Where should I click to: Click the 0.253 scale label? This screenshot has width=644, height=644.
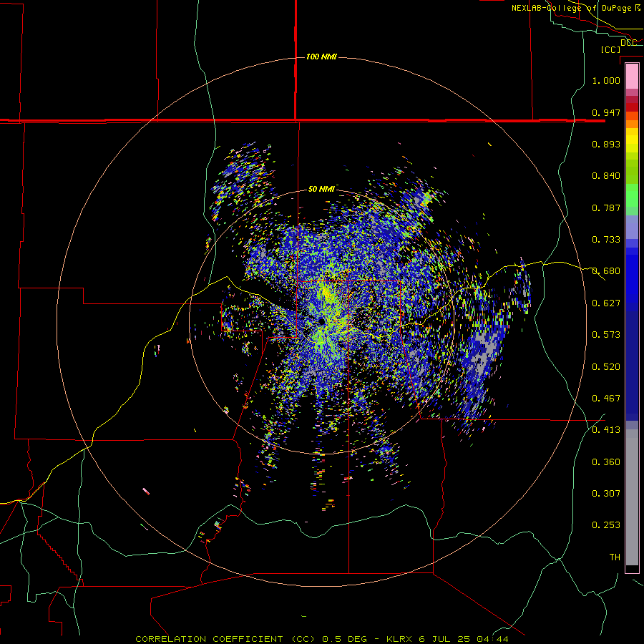[x=606, y=525]
